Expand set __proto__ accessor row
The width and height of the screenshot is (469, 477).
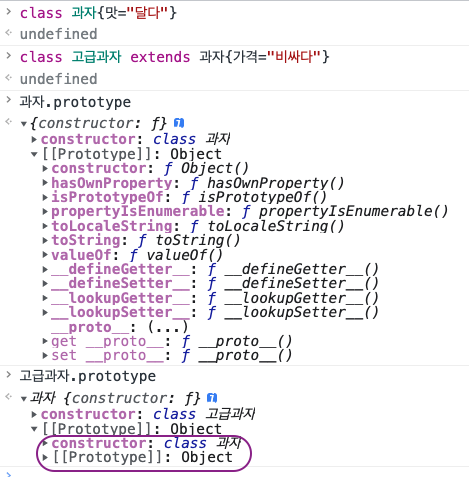[45, 355]
